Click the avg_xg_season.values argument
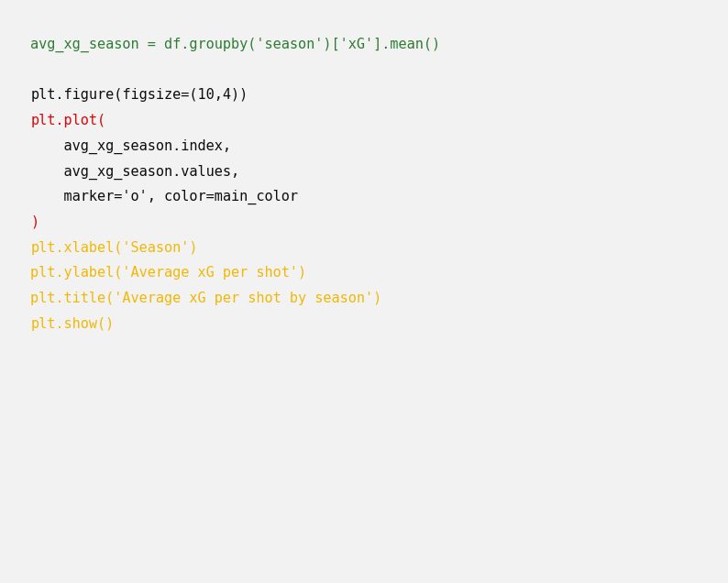Viewport: 728px width, 583px height. [151, 171]
